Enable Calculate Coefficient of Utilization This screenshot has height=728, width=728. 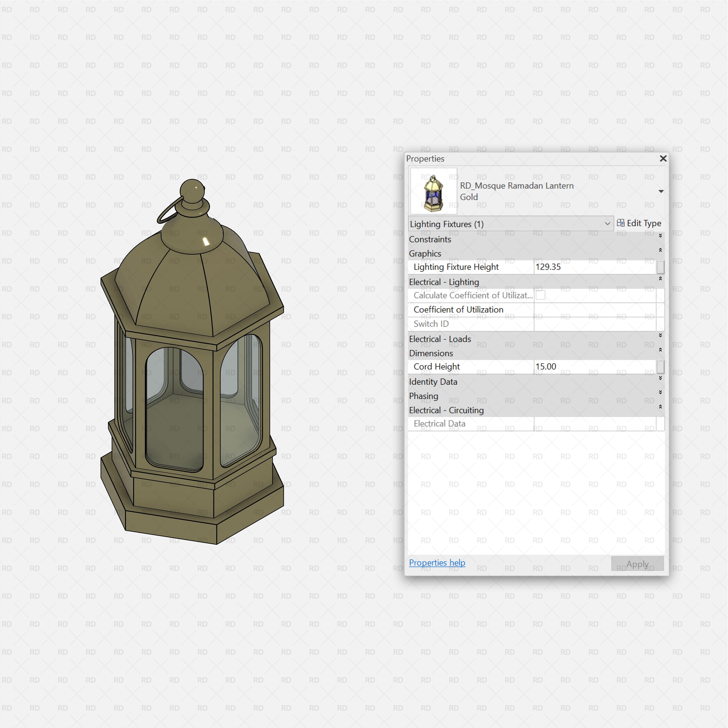coord(541,296)
